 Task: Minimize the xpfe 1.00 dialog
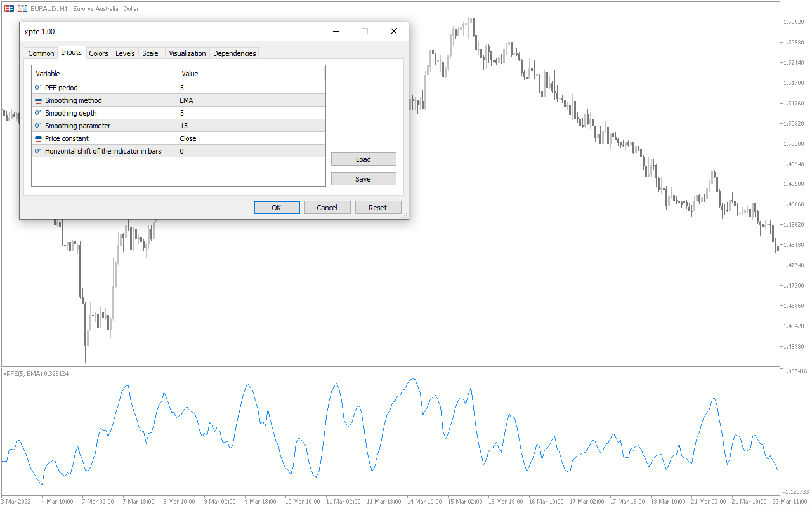point(336,31)
